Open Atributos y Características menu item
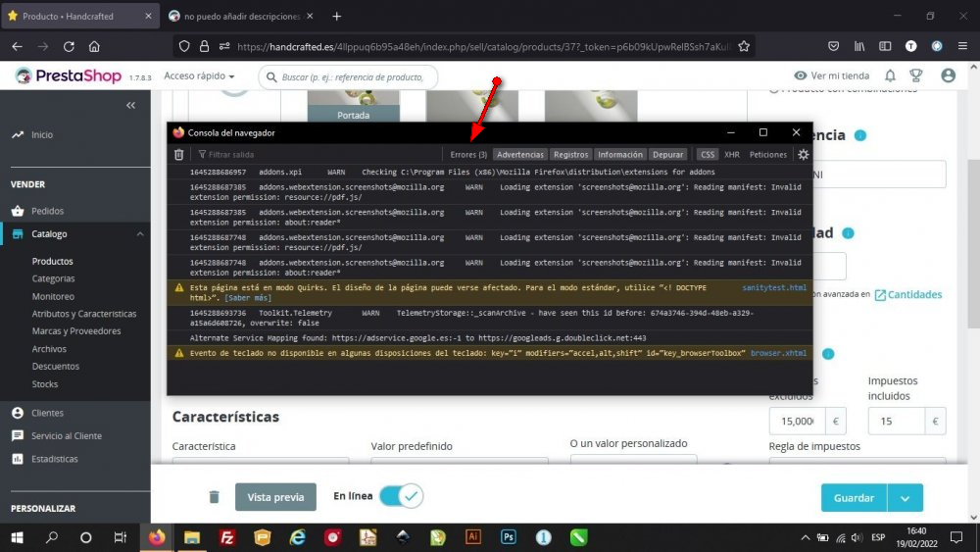This screenshot has width=980, height=552. [83, 314]
